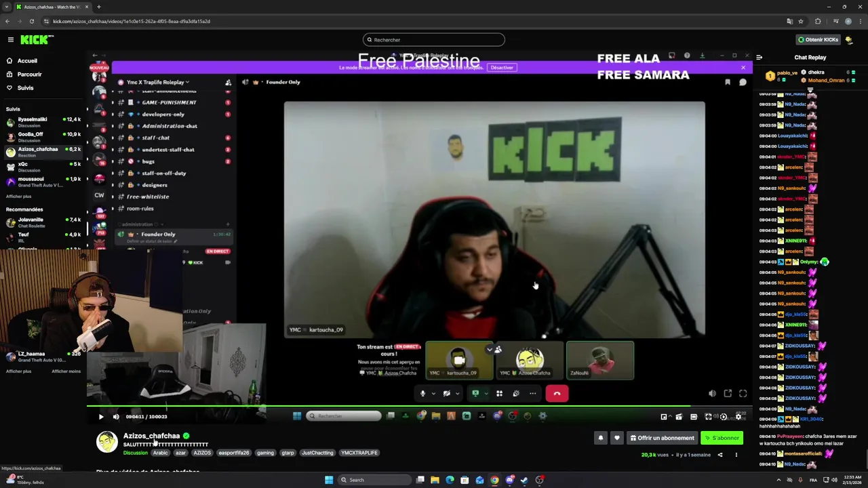Click the S'abonner button
The image size is (868, 488).
click(722, 438)
